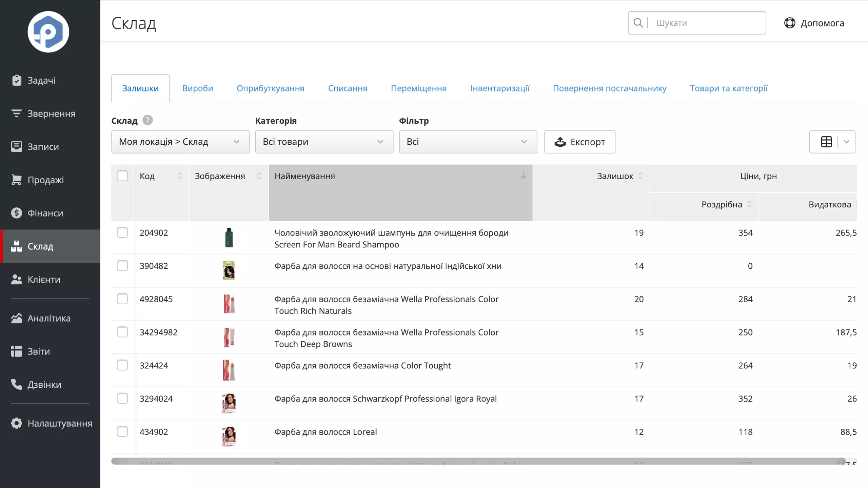The width and height of the screenshot is (868, 488).
Task: Click the Експорт button label
Action: (x=588, y=142)
